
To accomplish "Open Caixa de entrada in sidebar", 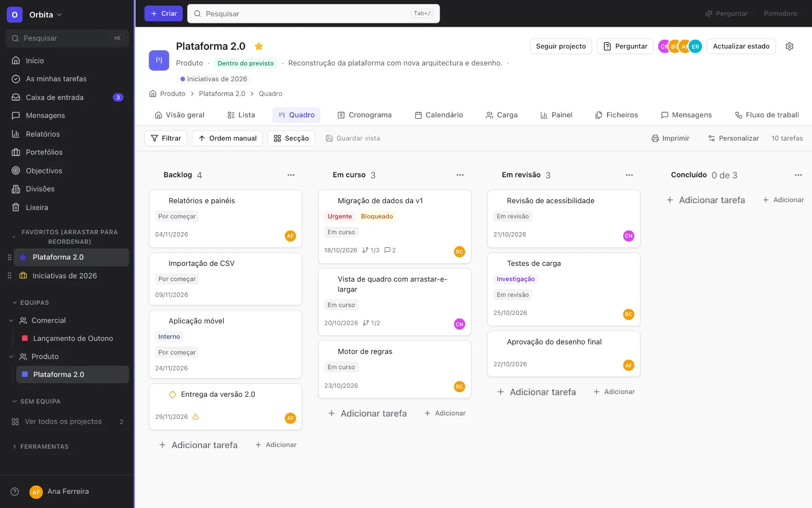I will pyautogui.click(x=67, y=97).
